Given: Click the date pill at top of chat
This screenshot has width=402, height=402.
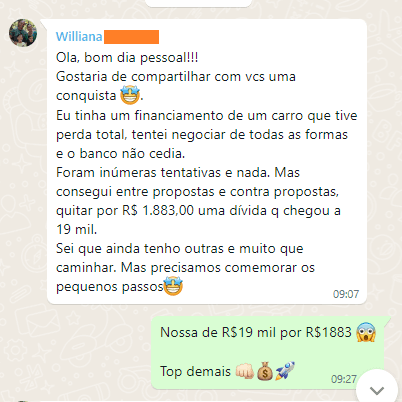Looking at the screenshot, I should [x=198, y=3].
